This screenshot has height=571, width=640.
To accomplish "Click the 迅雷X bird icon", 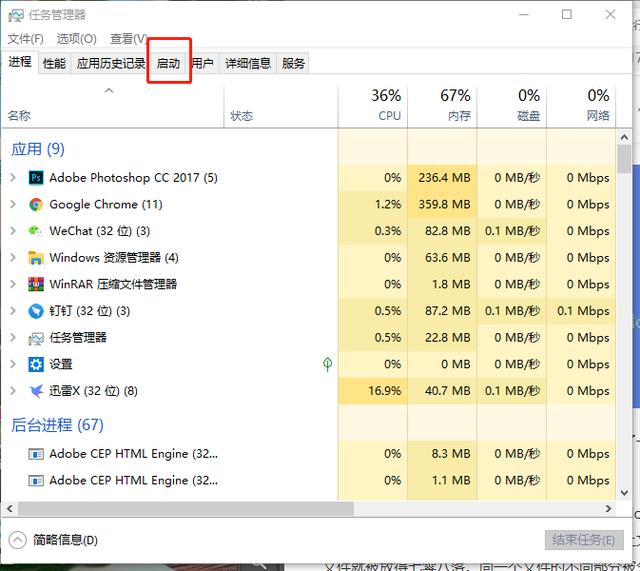I will (x=36, y=391).
